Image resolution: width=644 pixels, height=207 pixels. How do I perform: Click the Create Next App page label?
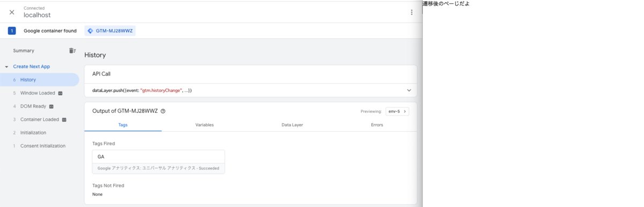(x=32, y=67)
